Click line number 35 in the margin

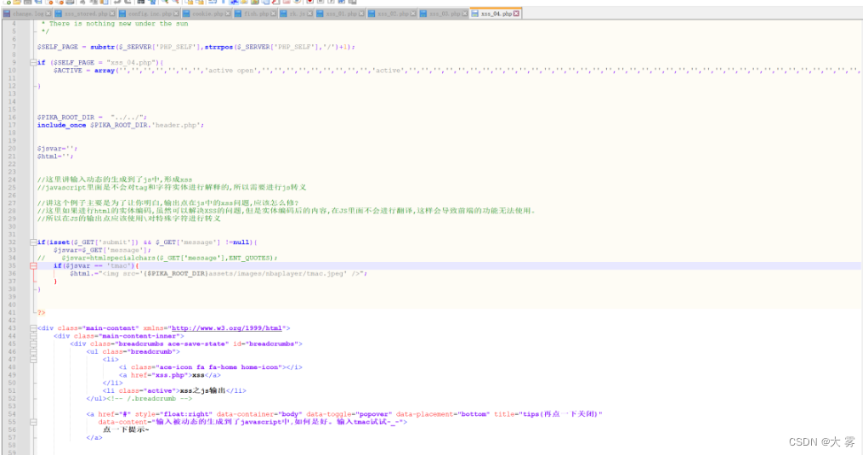pyautogui.click(x=12, y=265)
